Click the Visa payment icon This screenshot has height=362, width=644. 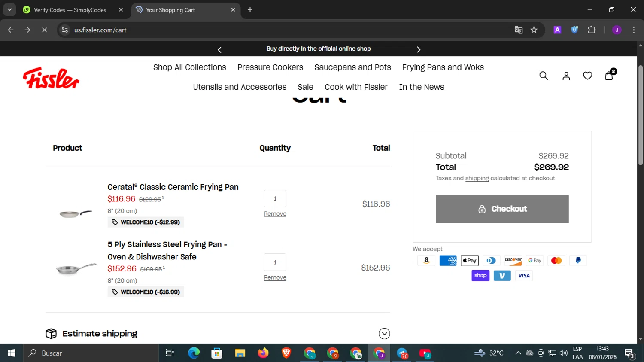tap(524, 275)
